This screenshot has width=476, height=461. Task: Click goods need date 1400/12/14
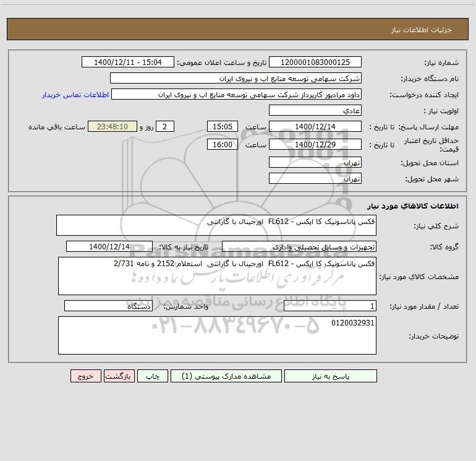tap(109, 246)
